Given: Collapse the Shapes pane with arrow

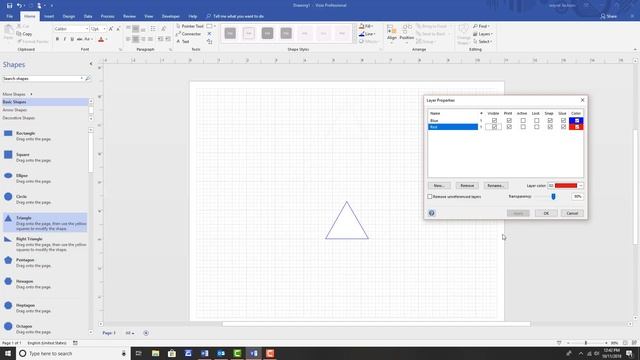Looking at the screenshot, I should click(91, 64).
